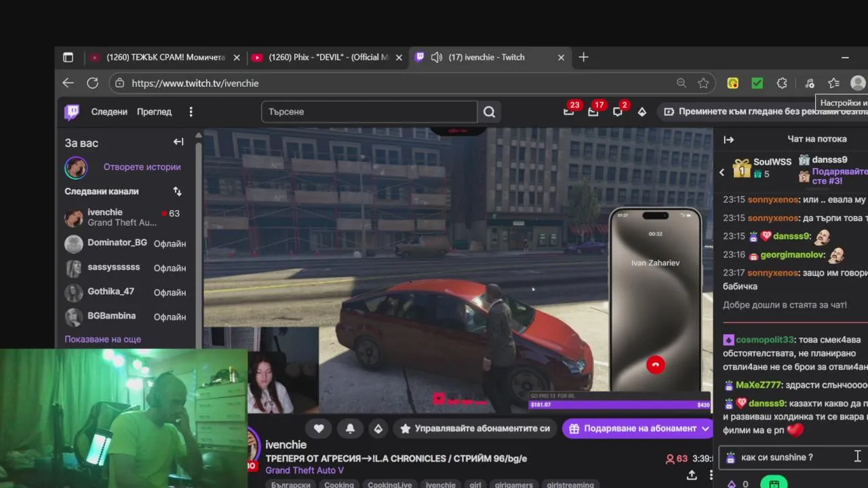Open the green channel points button

774,483
